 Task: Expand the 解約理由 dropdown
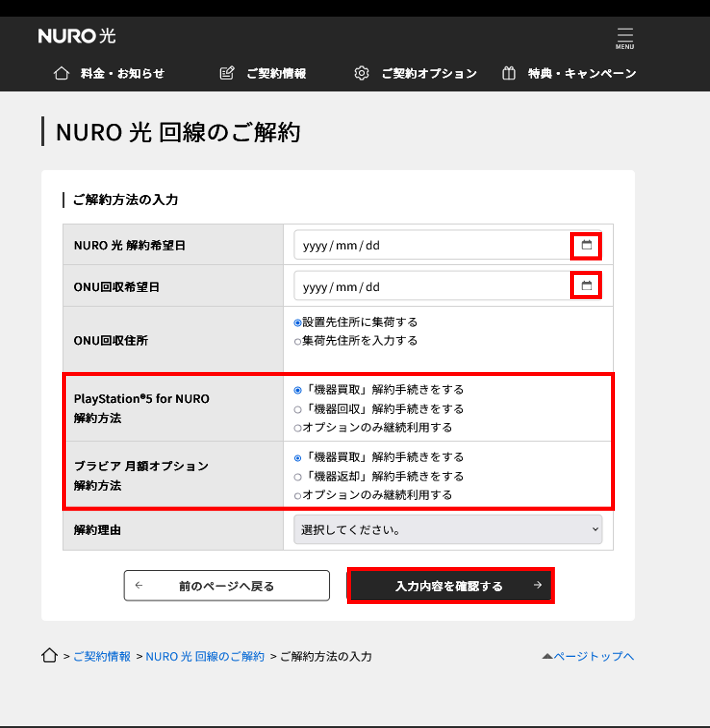pos(448,530)
